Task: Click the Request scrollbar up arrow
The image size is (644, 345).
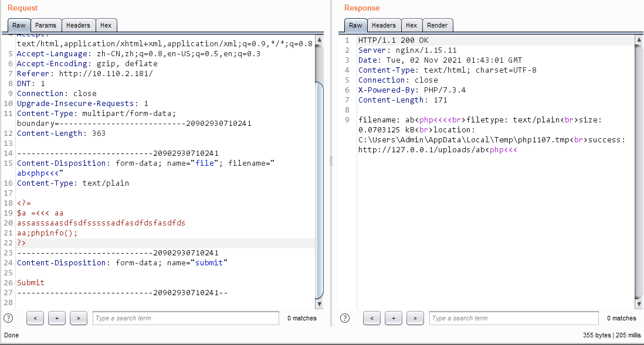Action: click(319, 40)
